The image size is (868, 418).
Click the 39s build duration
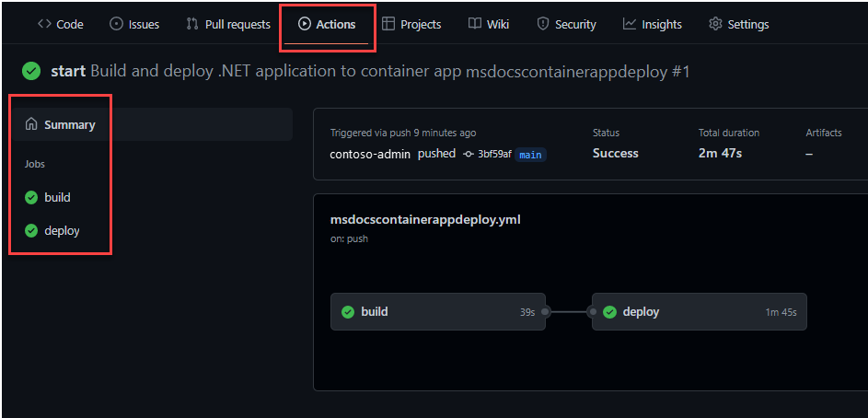[527, 312]
